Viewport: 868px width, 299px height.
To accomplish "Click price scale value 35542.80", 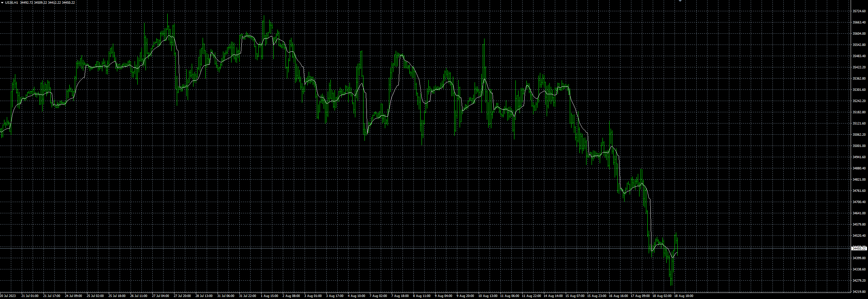I will tap(859, 45).
